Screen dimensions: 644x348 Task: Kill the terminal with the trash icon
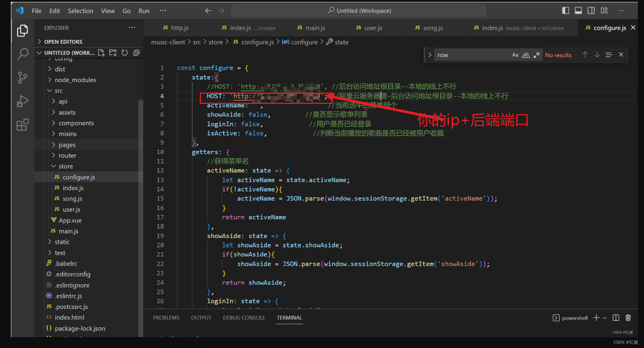pyautogui.click(x=628, y=318)
